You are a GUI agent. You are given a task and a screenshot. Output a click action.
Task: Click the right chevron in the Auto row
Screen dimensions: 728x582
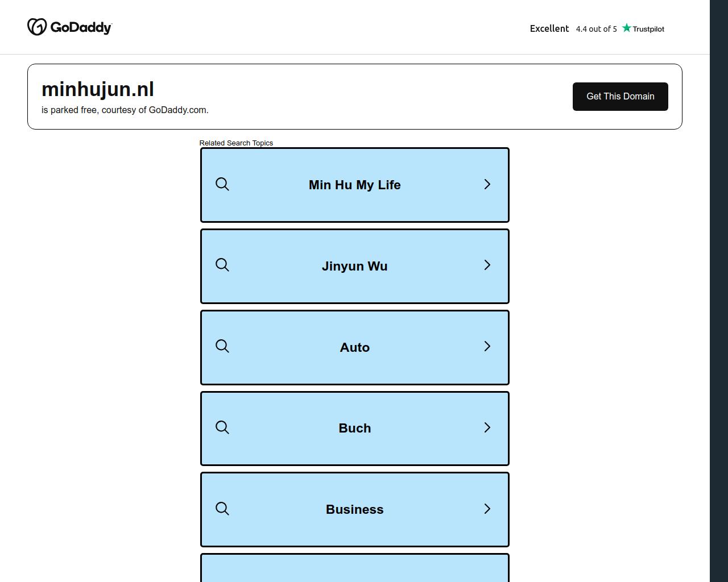tap(487, 347)
